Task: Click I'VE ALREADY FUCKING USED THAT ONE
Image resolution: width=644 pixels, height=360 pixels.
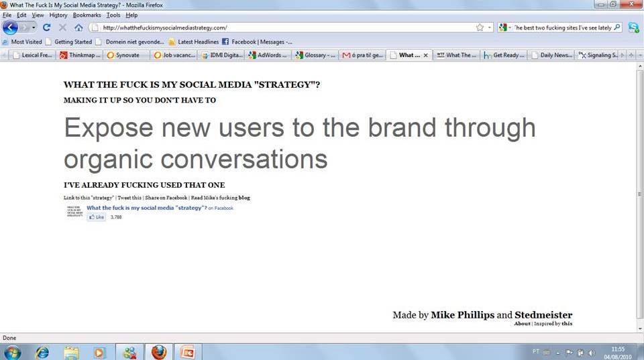Action: click(x=144, y=185)
